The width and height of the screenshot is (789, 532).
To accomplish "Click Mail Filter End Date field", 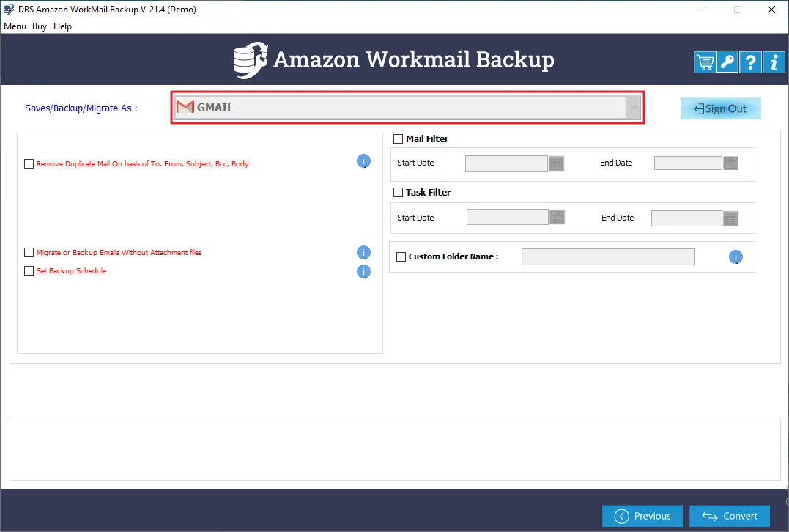I will pos(688,163).
